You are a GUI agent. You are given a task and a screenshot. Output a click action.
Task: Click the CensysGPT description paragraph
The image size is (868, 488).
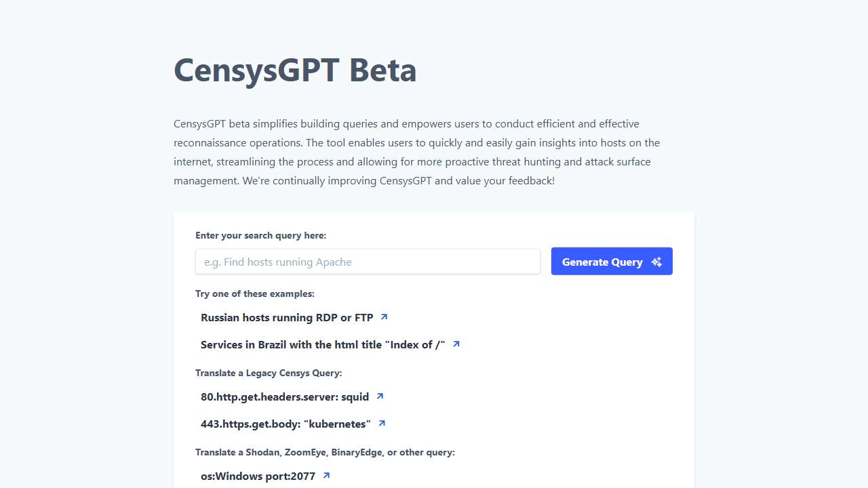[417, 152]
